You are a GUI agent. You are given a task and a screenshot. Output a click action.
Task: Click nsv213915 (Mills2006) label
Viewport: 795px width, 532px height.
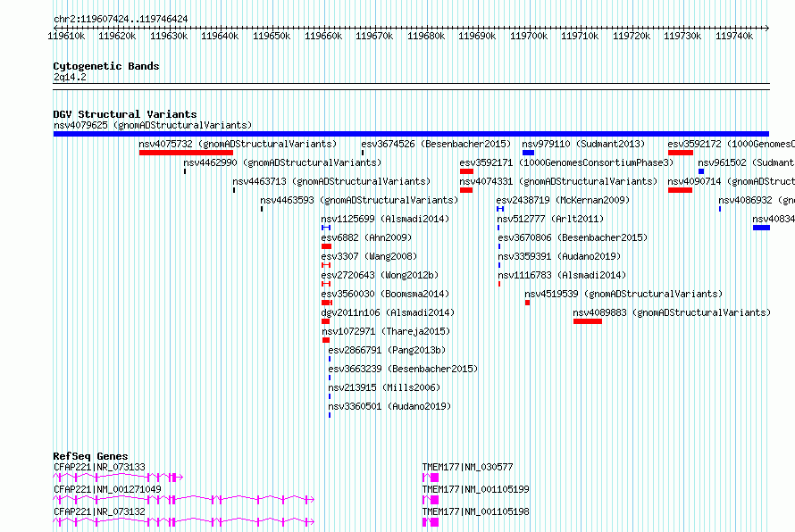pyautogui.click(x=384, y=387)
